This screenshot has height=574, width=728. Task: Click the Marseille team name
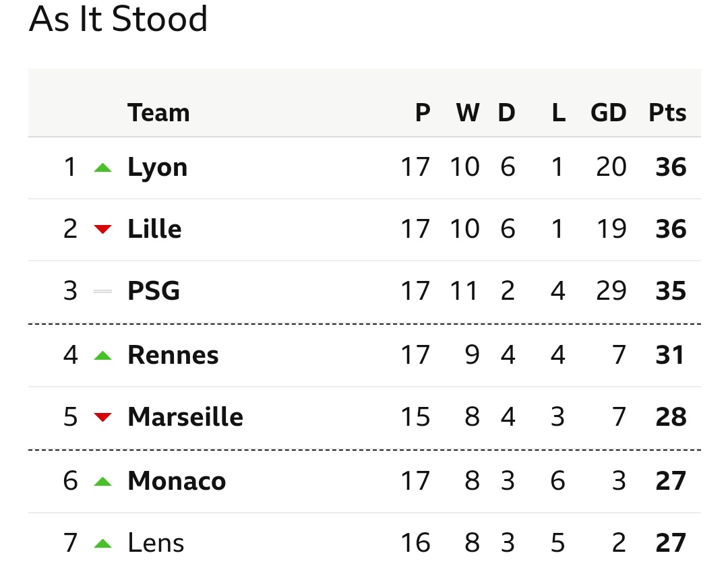point(185,416)
